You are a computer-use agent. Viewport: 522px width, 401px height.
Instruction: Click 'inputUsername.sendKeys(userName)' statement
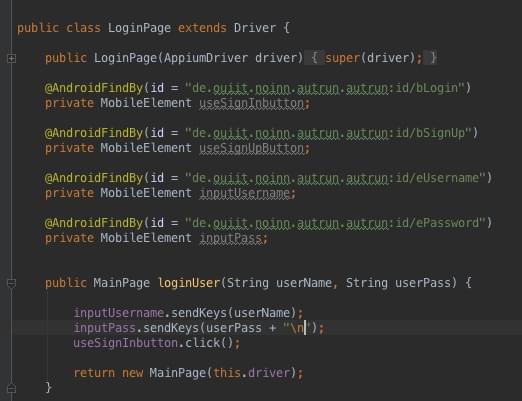pos(185,313)
